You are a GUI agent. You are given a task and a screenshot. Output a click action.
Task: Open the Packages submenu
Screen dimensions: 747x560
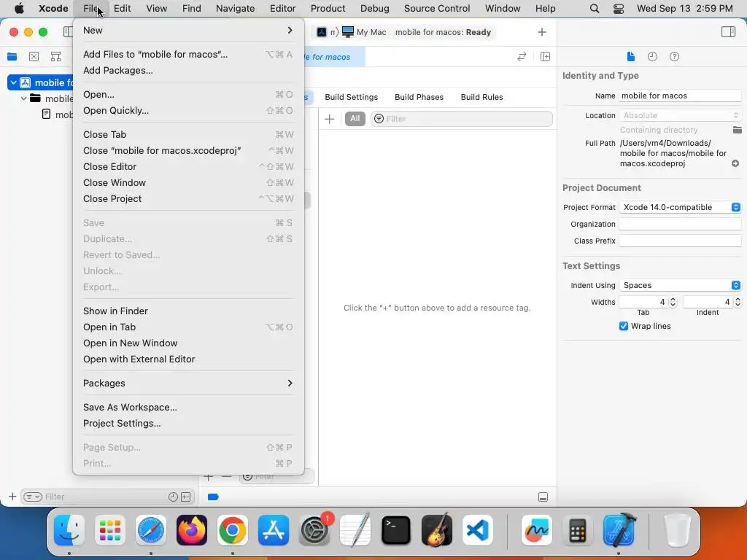(188, 384)
